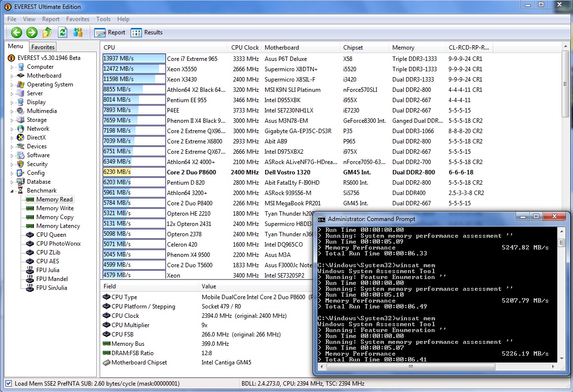Select the Database tree icon
573x392 pixels.
(21, 182)
